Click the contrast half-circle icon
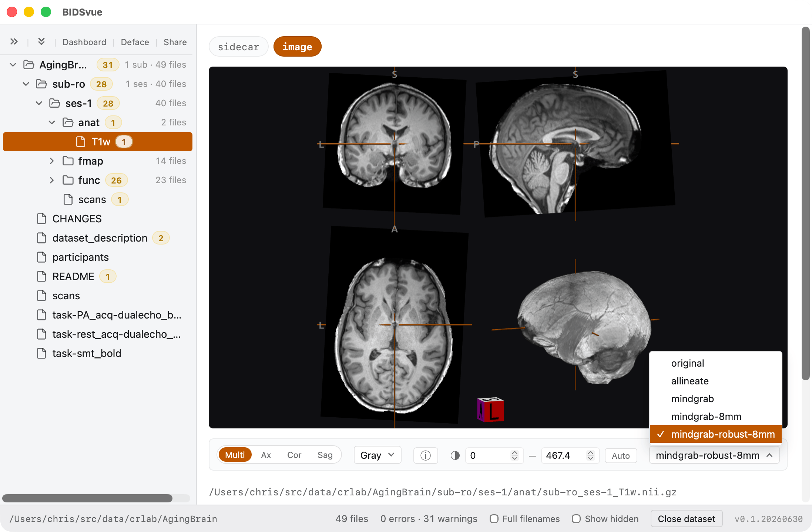 pos(455,455)
